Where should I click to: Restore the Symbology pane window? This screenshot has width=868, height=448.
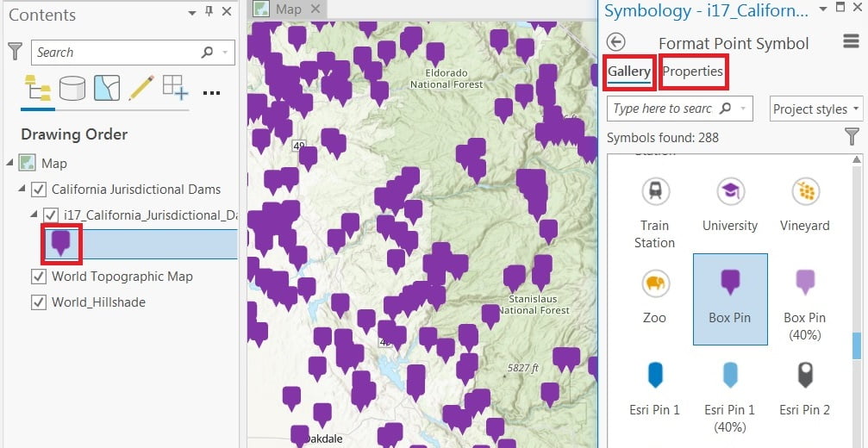tap(840, 7)
